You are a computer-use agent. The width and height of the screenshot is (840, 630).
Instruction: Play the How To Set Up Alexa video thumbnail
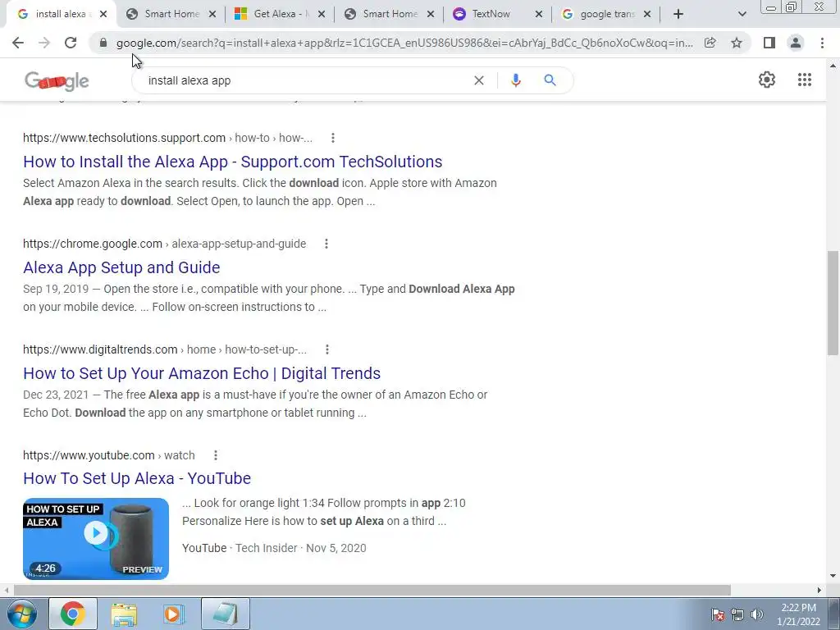[x=96, y=538]
